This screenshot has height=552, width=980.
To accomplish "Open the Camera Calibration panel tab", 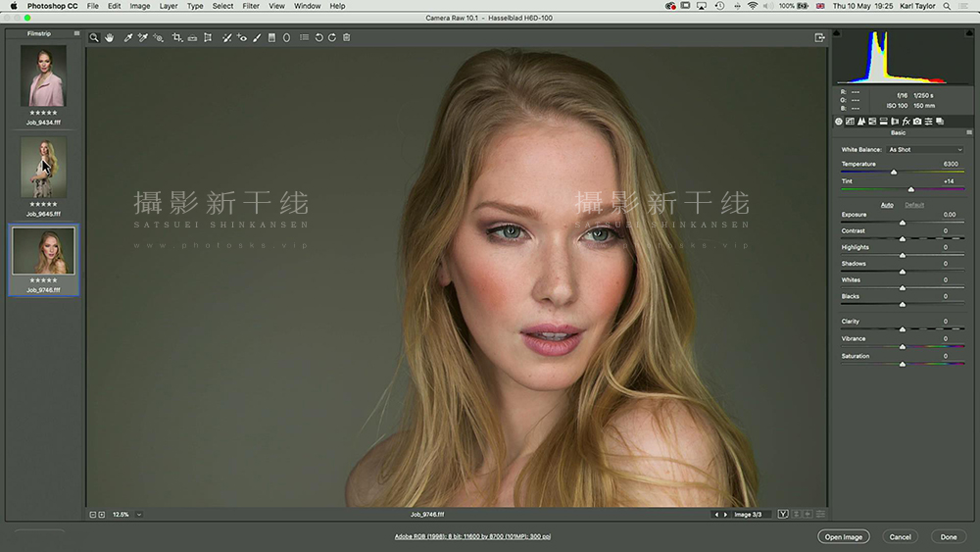I will pyautogui.click(x=917, y=122).
